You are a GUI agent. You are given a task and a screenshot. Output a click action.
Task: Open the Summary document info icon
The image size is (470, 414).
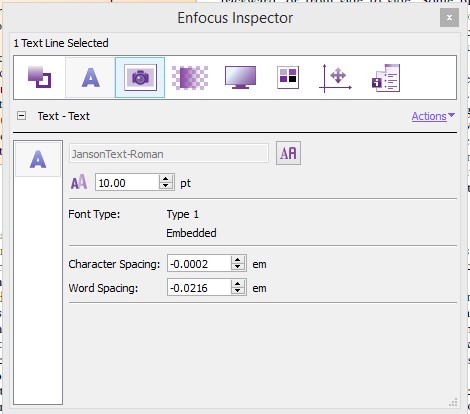pos(386,78)
